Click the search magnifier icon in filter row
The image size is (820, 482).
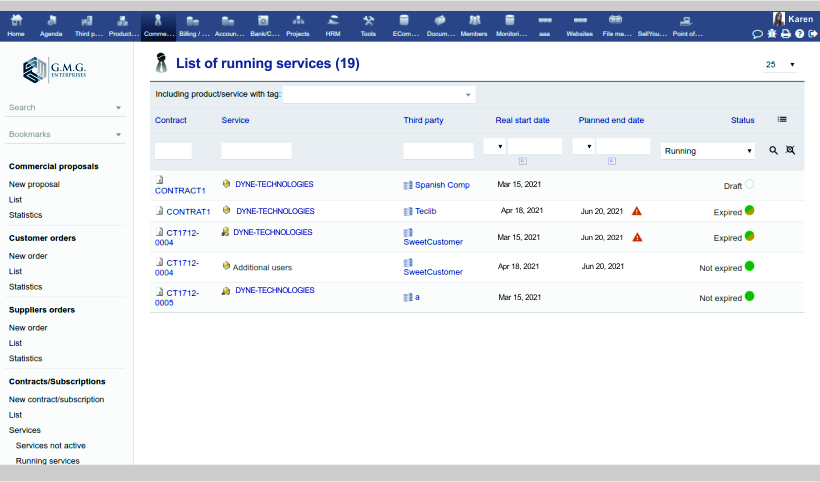773,150
